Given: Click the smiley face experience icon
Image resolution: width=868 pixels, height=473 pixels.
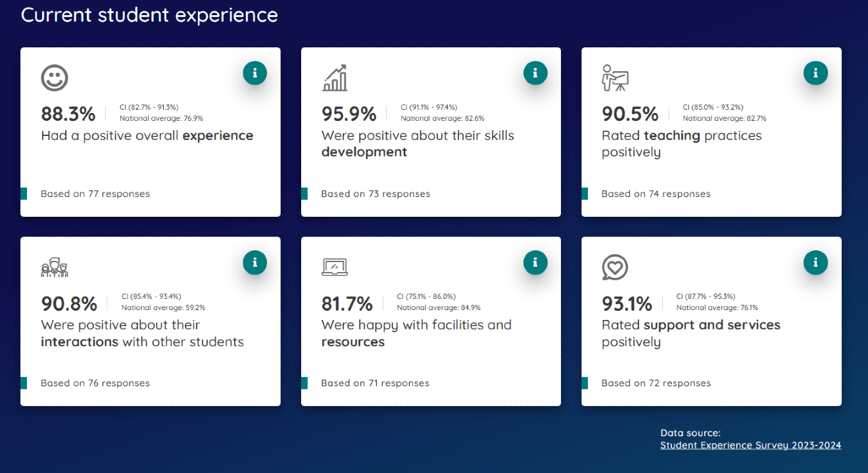Looking at the screenshot, I should 55,78.
